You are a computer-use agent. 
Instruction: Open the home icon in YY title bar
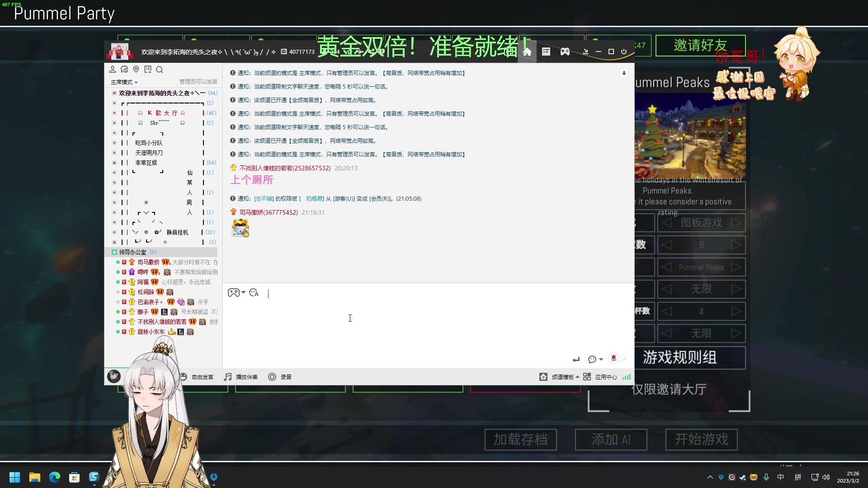(x=527, y=52)
